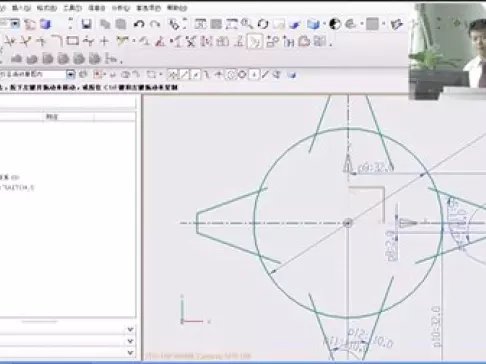Click the blue cube view orientation icon
Viewport: 486px width, 364px height.
(313, 24)
